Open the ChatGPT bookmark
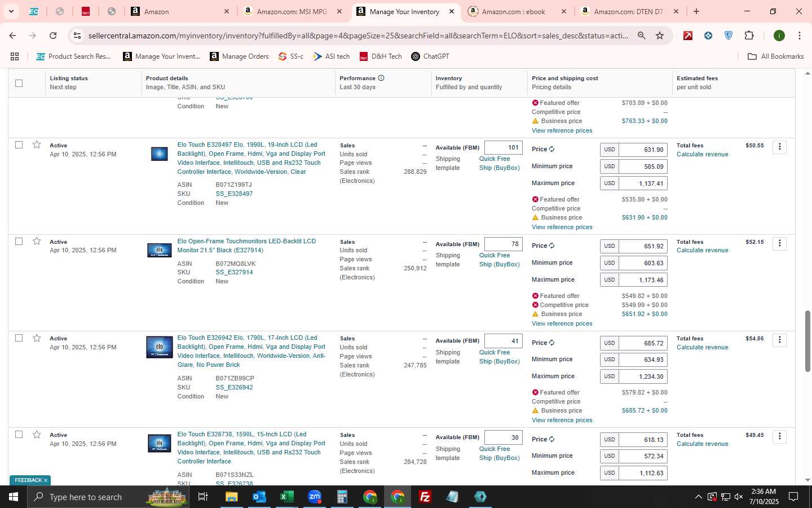This screenshot has height=508, width=812. [x=430, y=56]
